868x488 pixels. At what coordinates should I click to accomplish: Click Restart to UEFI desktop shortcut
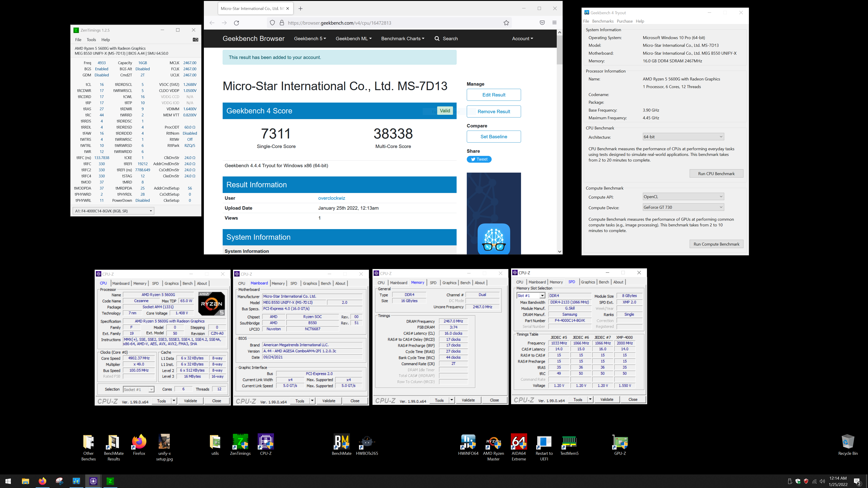pyautogui.click(x=544, y=447)
